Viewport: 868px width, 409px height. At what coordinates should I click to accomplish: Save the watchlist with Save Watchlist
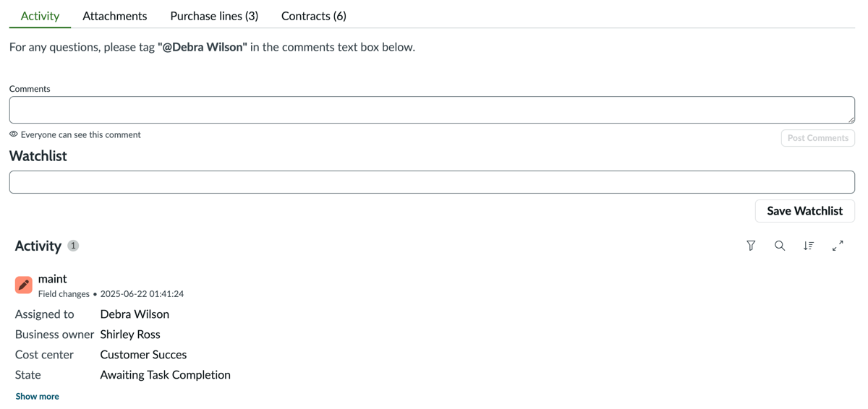pyautogui.click(x=805, y=211)
